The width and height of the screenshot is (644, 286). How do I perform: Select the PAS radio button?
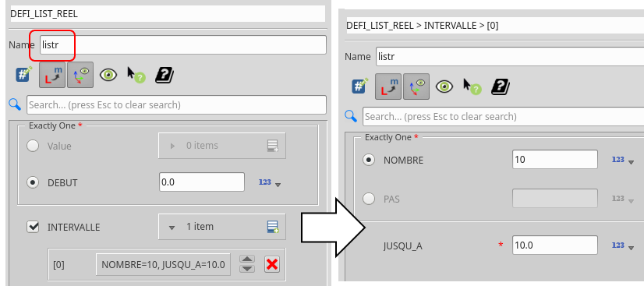(x=369, y=199)
